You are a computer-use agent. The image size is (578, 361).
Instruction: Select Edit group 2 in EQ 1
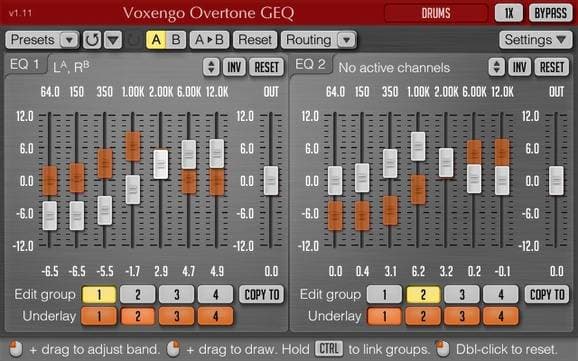pos(138,295)
